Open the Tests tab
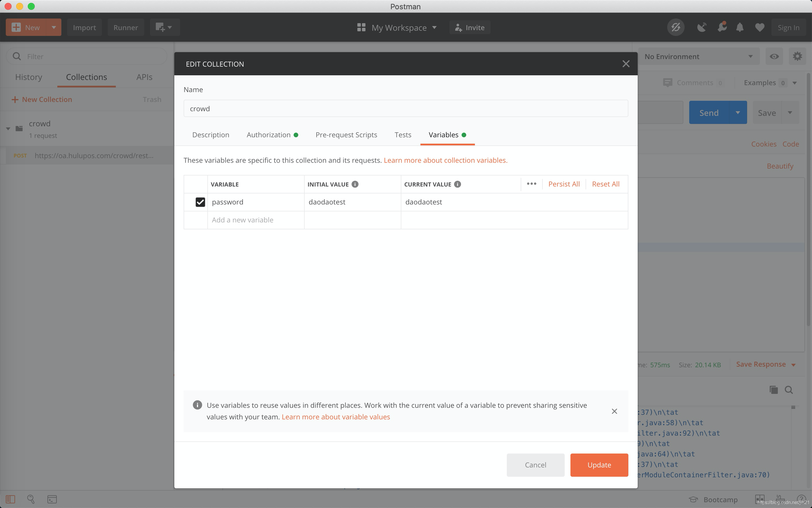The image size is (812, 508). [403, 135]
